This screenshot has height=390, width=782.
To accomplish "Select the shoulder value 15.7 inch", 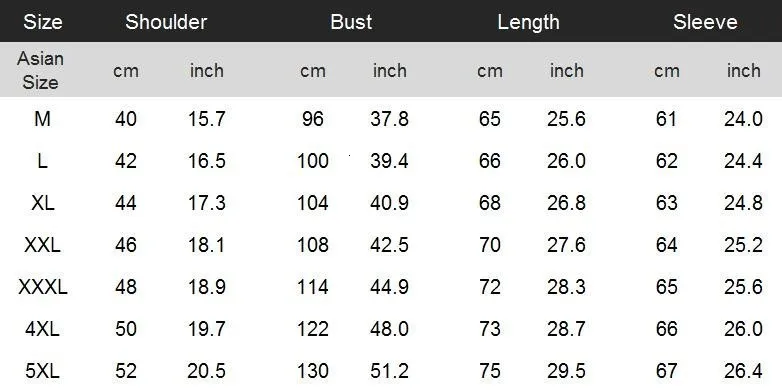I will [x=207, y=119].
